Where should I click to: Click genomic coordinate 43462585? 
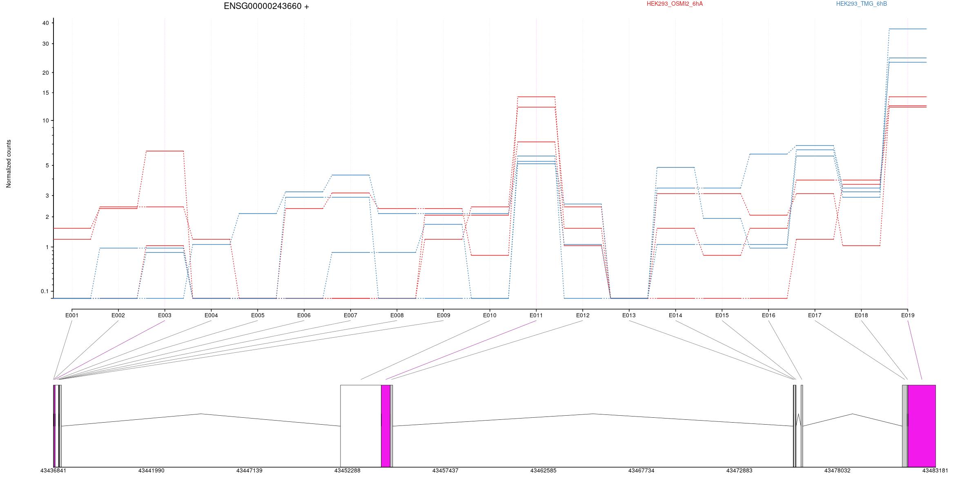click(x=543, y=470)
